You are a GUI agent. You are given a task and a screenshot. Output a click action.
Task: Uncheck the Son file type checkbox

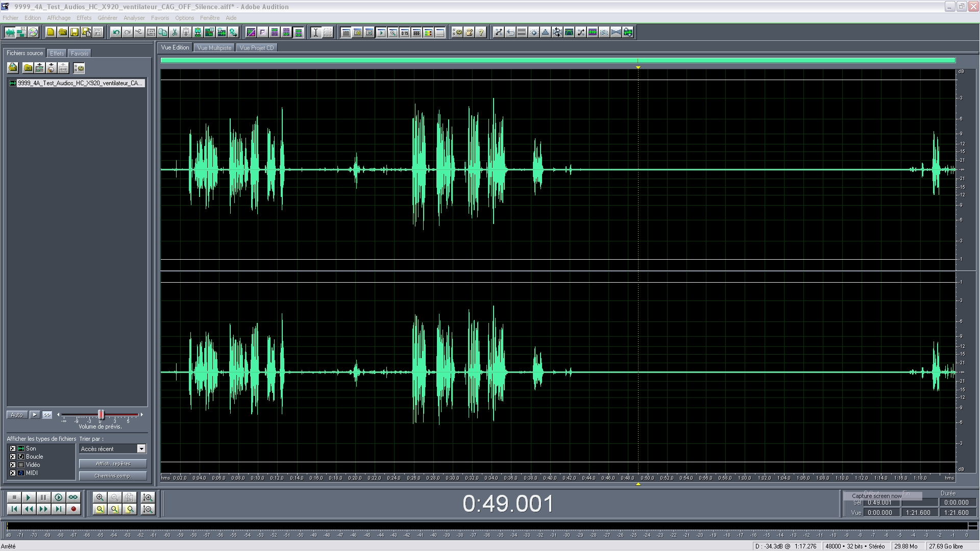click(13, 448)
